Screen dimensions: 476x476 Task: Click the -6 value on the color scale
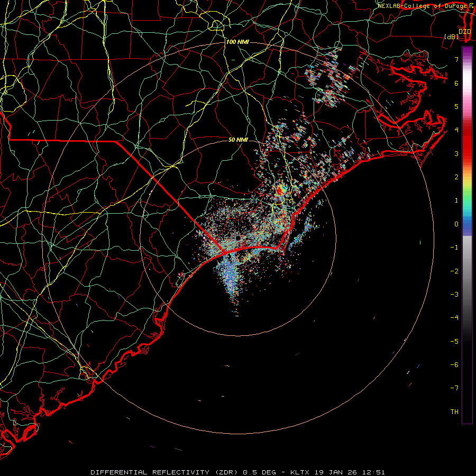454,365
